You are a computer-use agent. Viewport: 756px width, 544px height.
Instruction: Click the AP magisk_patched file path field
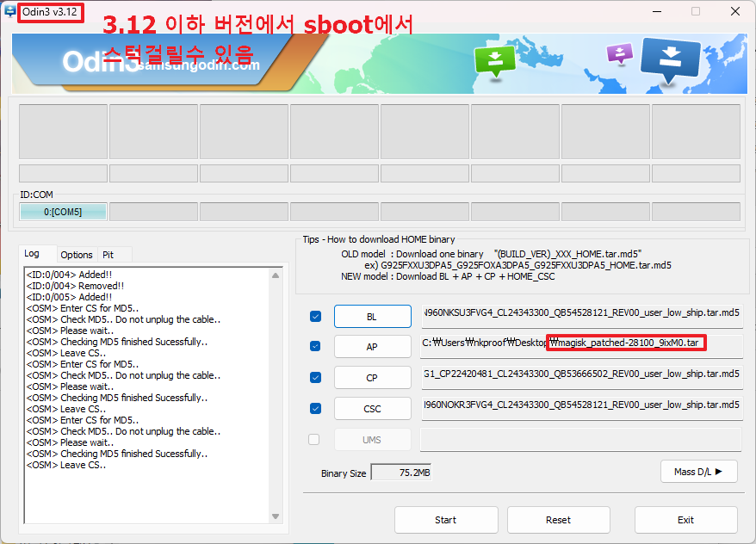tap(581, 346)
